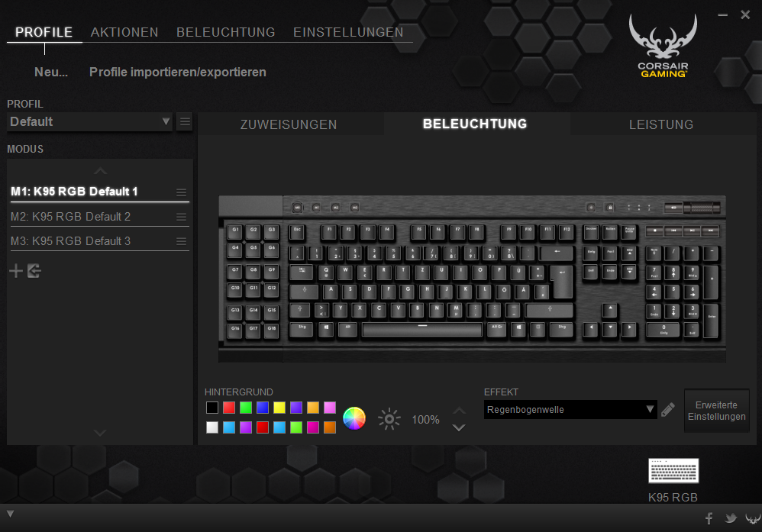Click Profile importieren/exportieren link

(x=178, y=72)
